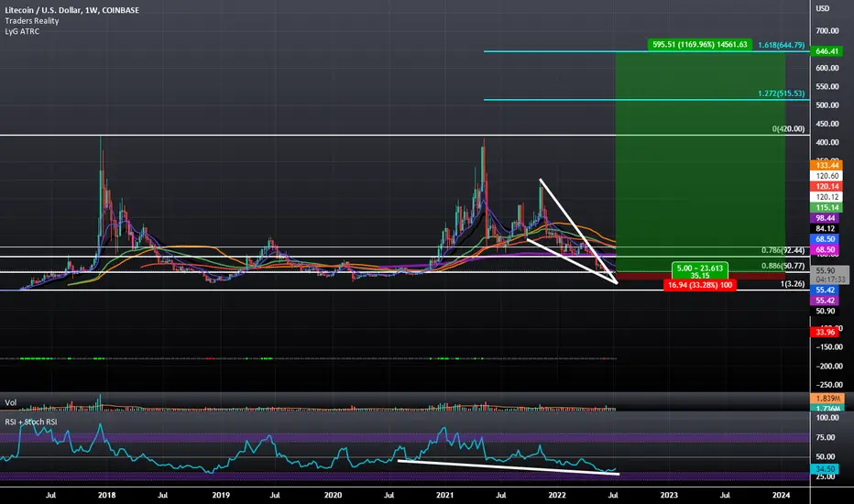Click the red 16.94 (33.28%) stop label
This screenshot has width=854, height=504.
click(700, 285)
